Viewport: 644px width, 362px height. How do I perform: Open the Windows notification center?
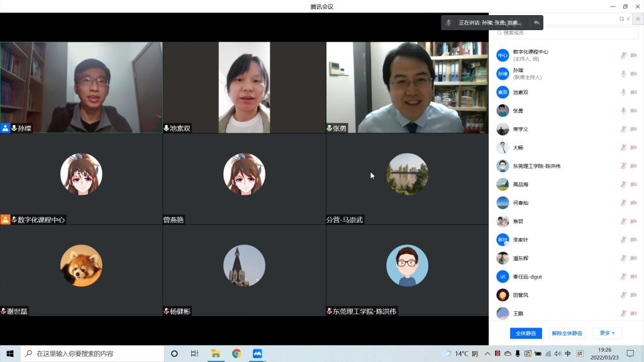(631, 354)
